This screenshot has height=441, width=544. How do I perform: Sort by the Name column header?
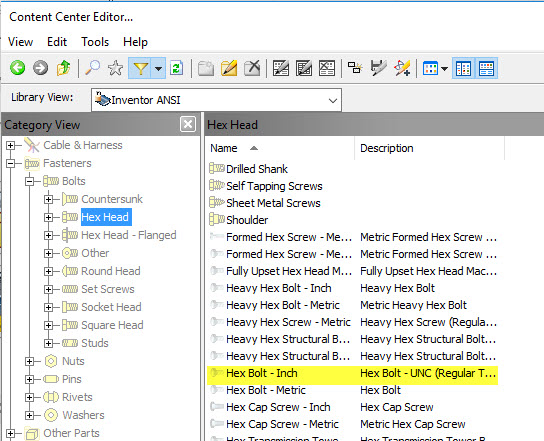pyautogui.click(x=280, y=148)
